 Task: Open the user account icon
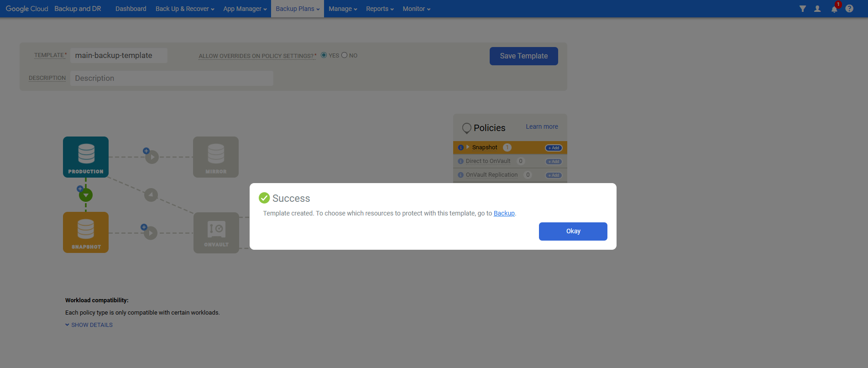(x=817, y=9)
